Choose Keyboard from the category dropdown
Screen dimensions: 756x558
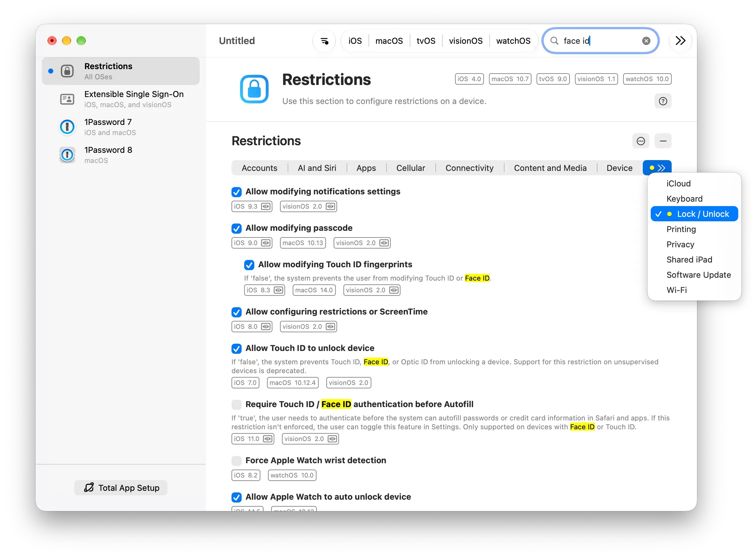tap(694, 199)
